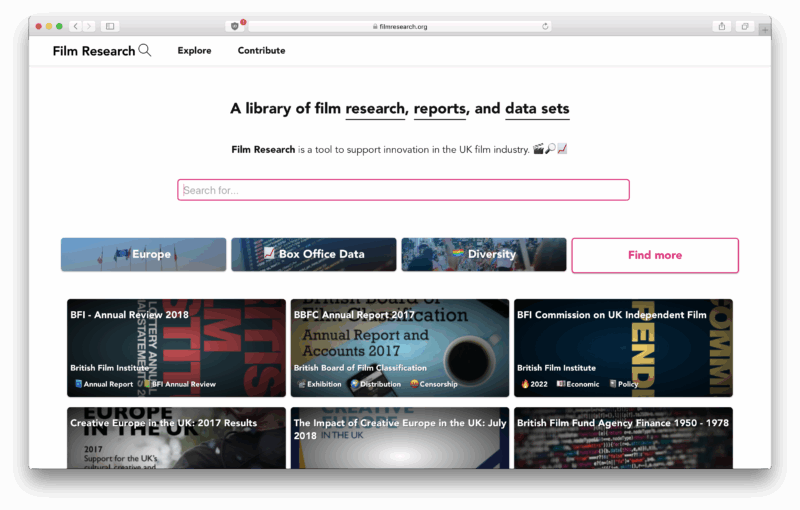Open BFI - Annual Review 2018 card
800x510 pixels.
point(176,340)
